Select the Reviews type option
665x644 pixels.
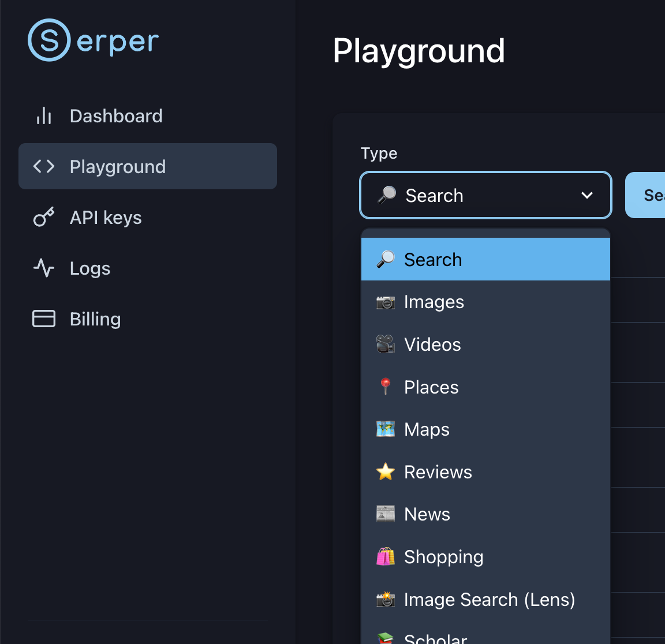pyautogui.click(x=485, y=471)
